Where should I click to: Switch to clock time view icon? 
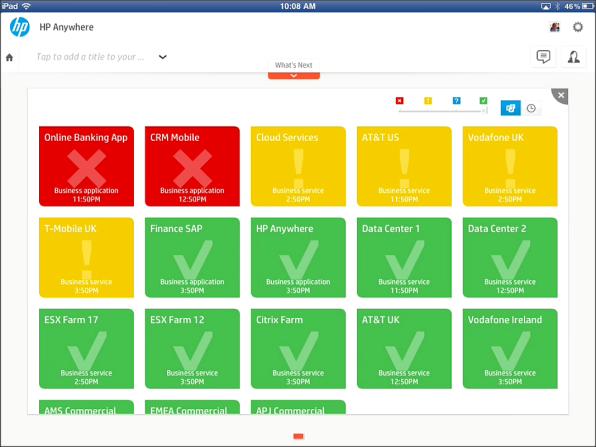coord(531,108)
